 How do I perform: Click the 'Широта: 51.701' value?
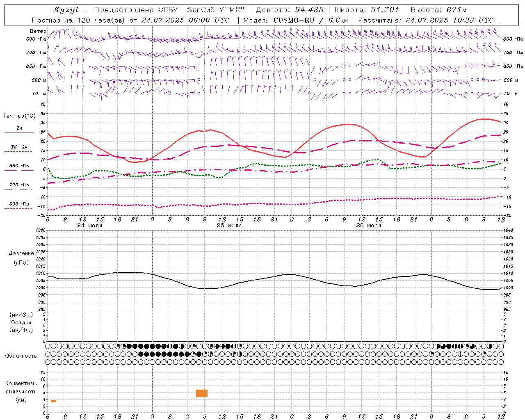tap(367, 10)
